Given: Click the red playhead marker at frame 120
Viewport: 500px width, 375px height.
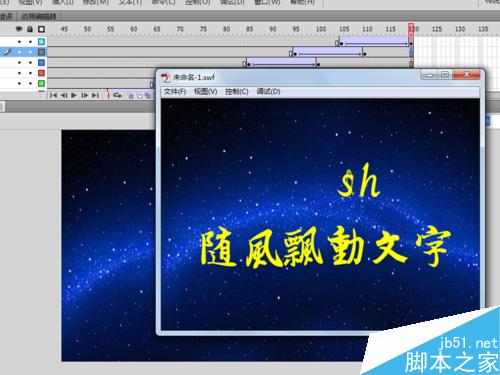Looking at the screenshot, I should click(411, 28).
